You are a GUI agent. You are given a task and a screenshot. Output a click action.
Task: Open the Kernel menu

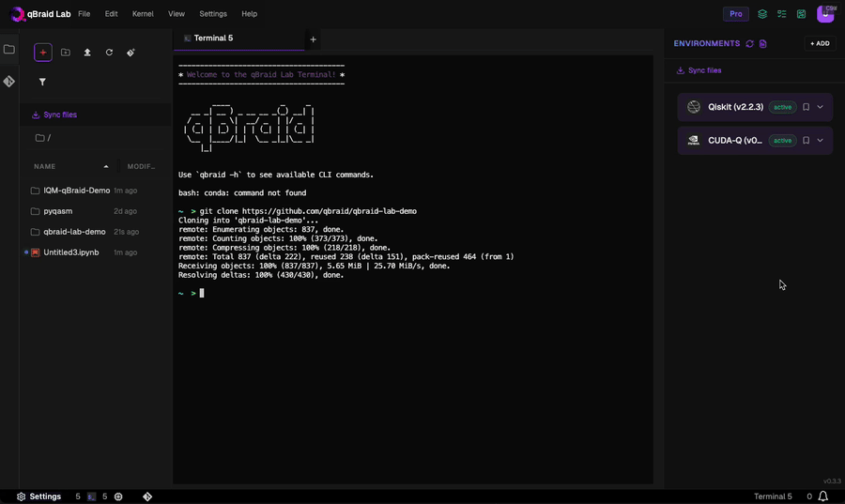[143, 14]
